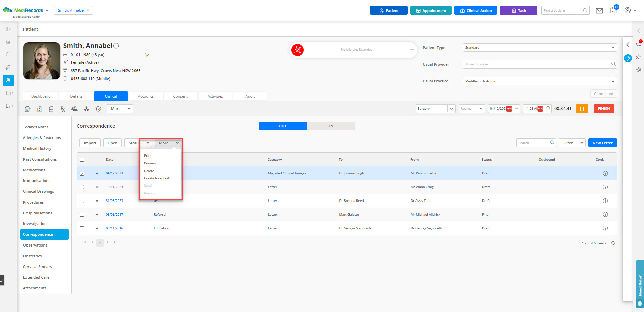Viewport: 644px width, 312px height.
Task: Open task inbox with 11 badge
Action: pyautogui.click(x=614, y=10)
